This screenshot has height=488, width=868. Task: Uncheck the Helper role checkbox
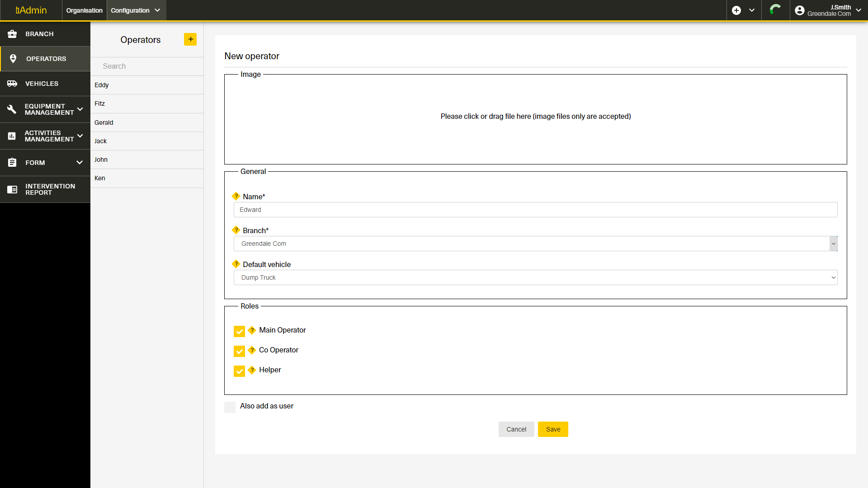tap(239, 371)
